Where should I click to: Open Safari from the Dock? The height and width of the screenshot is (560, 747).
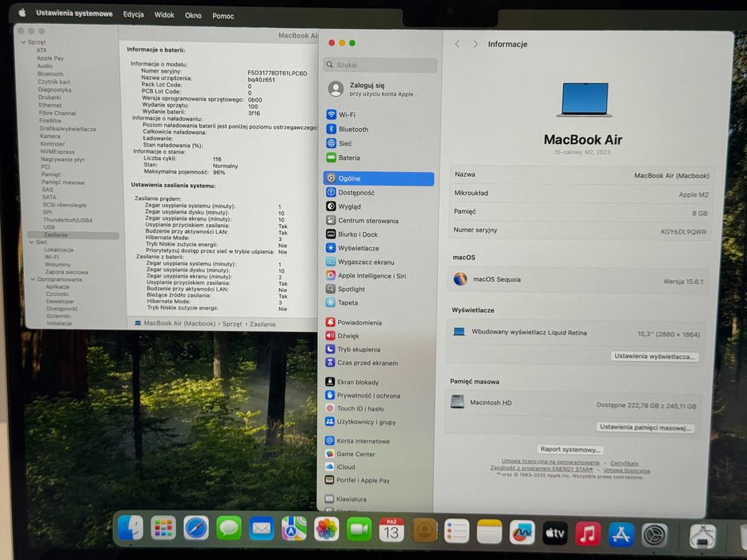click(x=196, y=528)
